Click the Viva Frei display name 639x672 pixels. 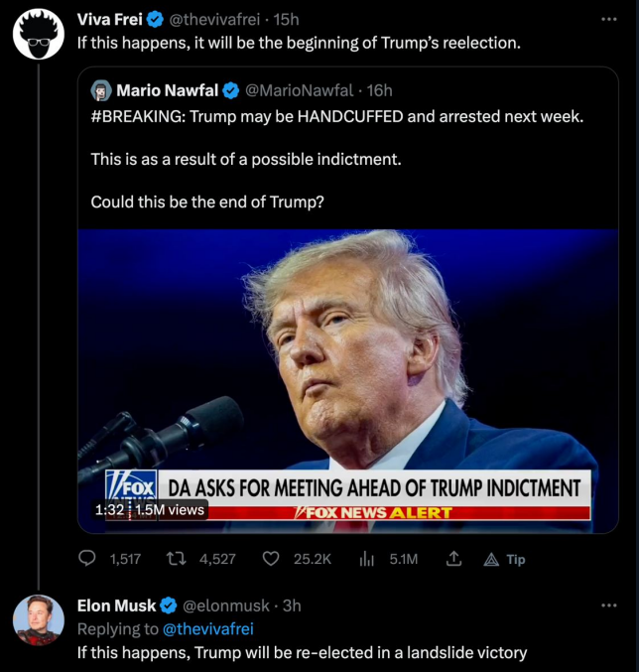click(x=107, y=20)
